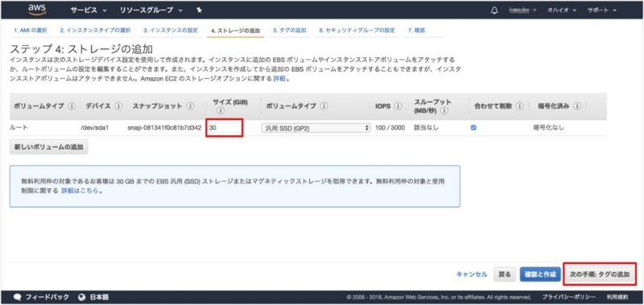This screenshot has width=644, height=305.
Task: Open the サポート dropdown
Action: pyautogui.click(x=602, y=10)
